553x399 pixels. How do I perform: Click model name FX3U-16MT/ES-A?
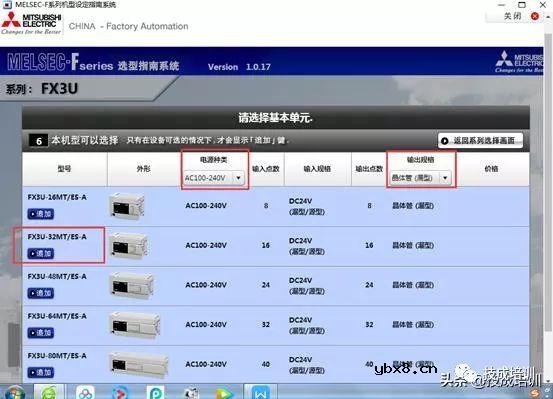57,197
